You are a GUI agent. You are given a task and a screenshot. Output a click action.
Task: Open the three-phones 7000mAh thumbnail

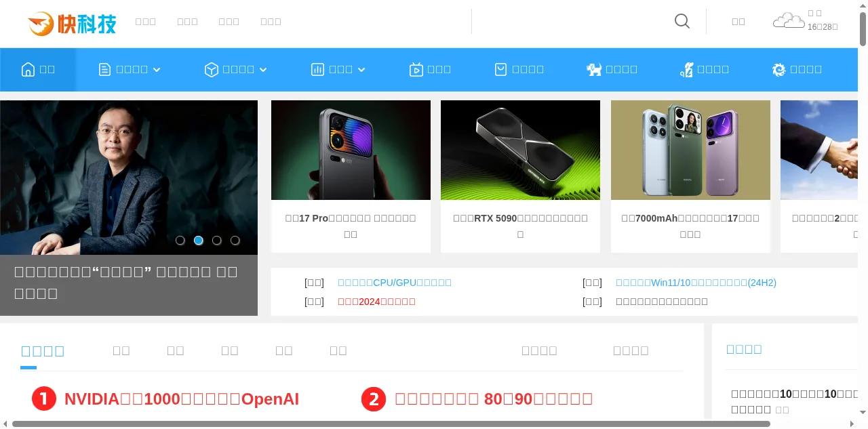690,150
